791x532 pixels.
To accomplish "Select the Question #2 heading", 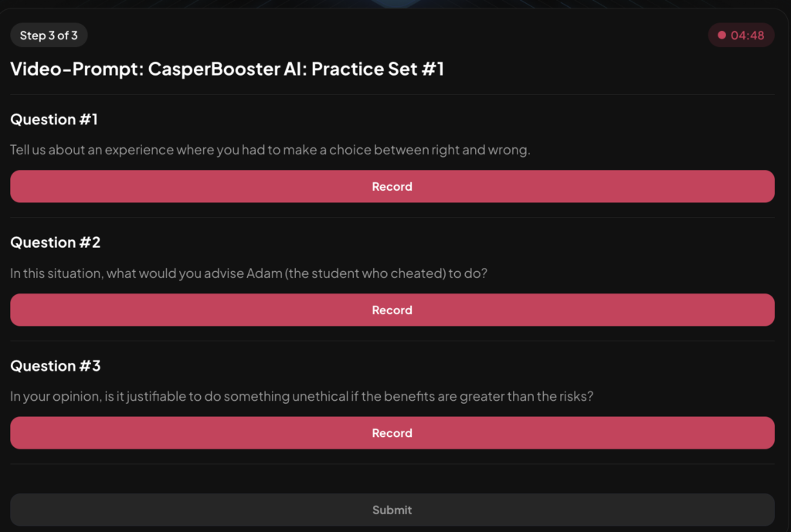I will [x=55, y=242].
